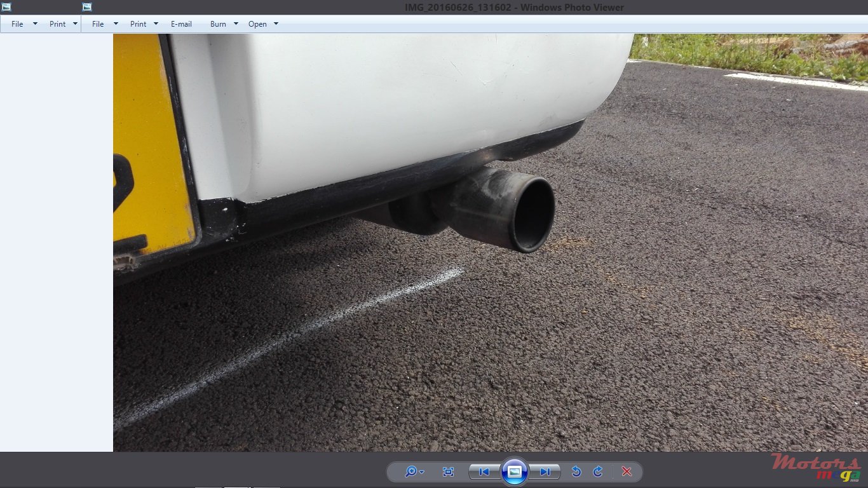868x488 pixels.
Task: Expand arrow of File menu left of second Print
Action: click(116, 24)
